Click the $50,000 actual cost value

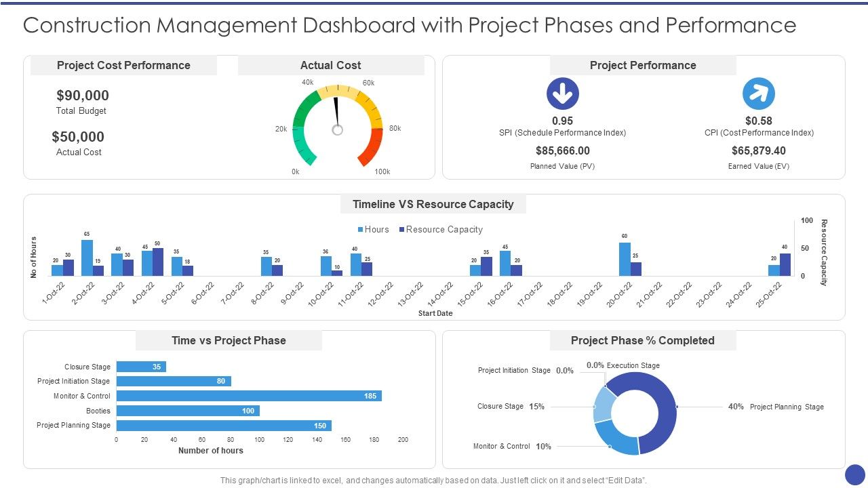[79, 137]
